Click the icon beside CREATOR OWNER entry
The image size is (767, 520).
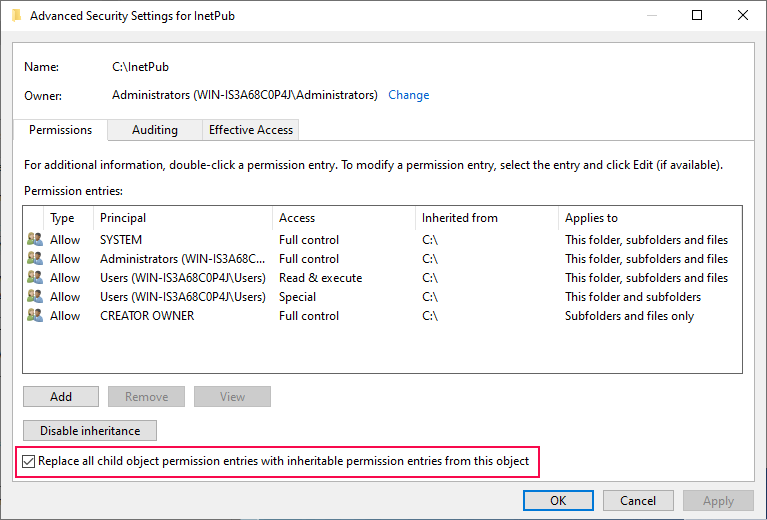coord(35,316)
